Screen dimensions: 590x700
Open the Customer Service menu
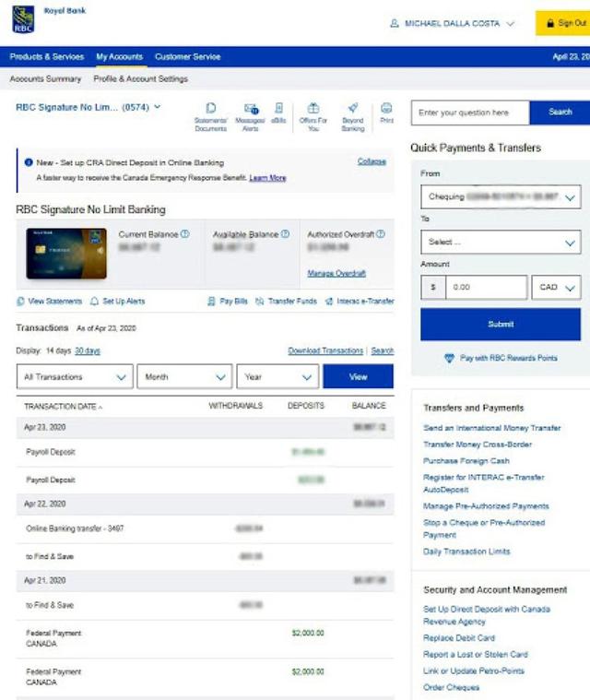point(187,57)
